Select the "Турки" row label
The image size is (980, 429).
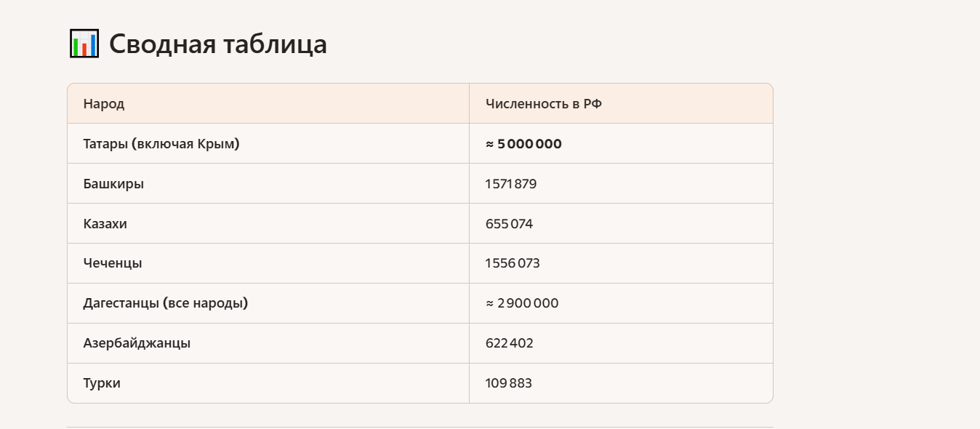coord(102,383)
